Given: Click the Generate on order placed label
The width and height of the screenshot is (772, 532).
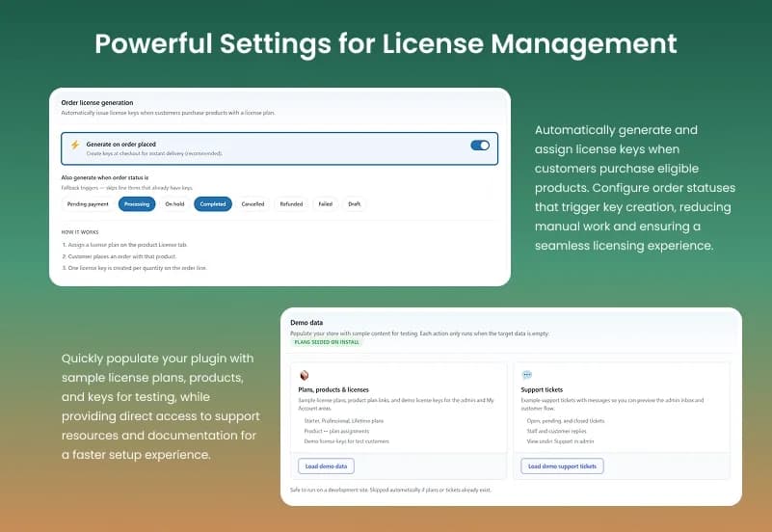Looking at the screenshot, I should [121, 145].
